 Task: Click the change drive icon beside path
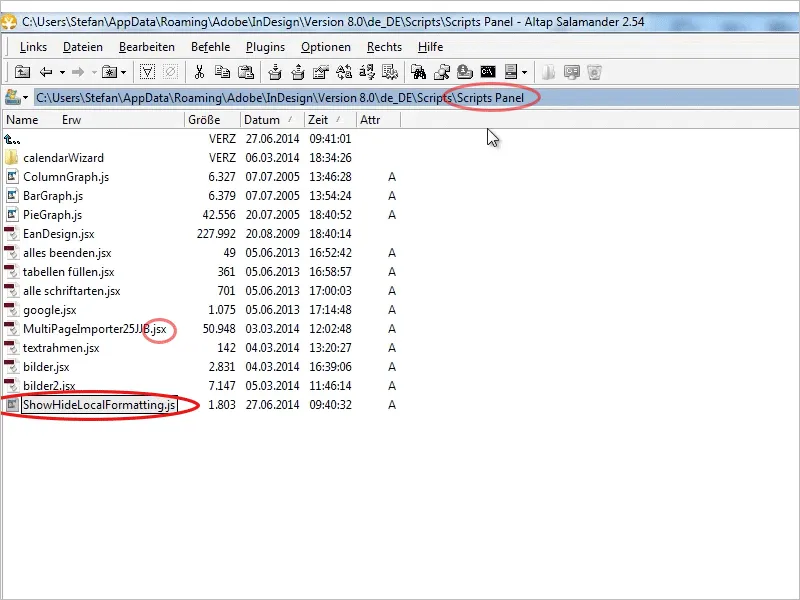[x=13, y=97]
